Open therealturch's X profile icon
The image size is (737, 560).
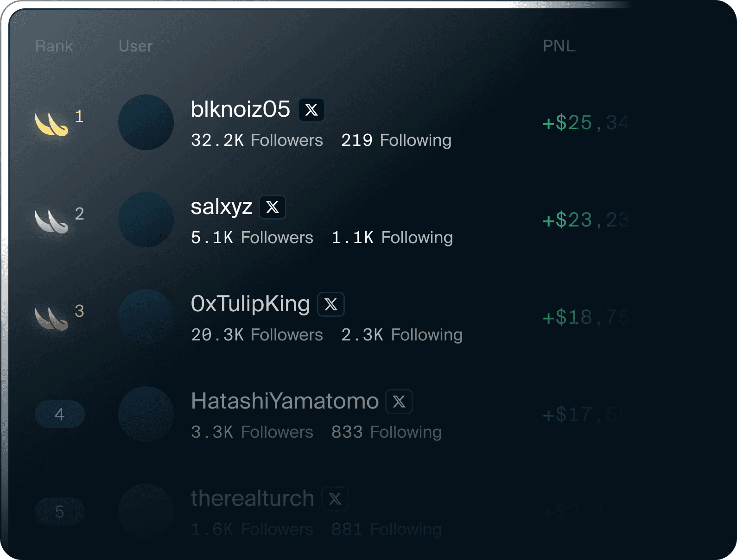pos(335,499)
